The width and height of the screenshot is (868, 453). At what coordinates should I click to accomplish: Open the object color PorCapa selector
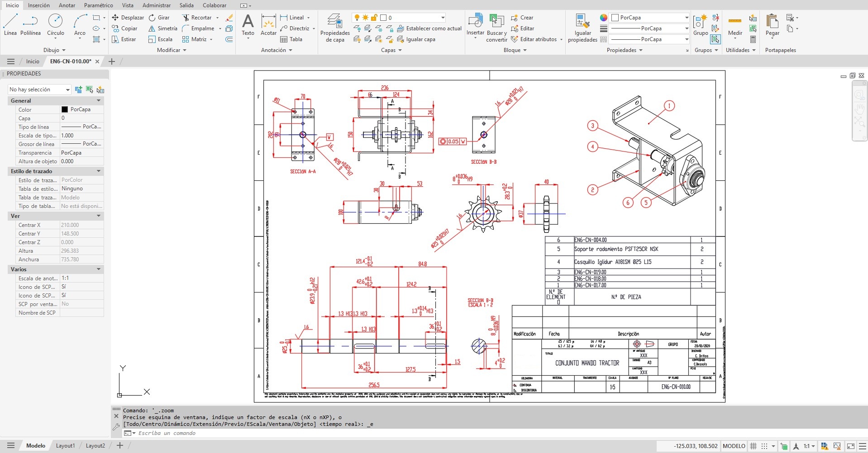pos(649,18)
